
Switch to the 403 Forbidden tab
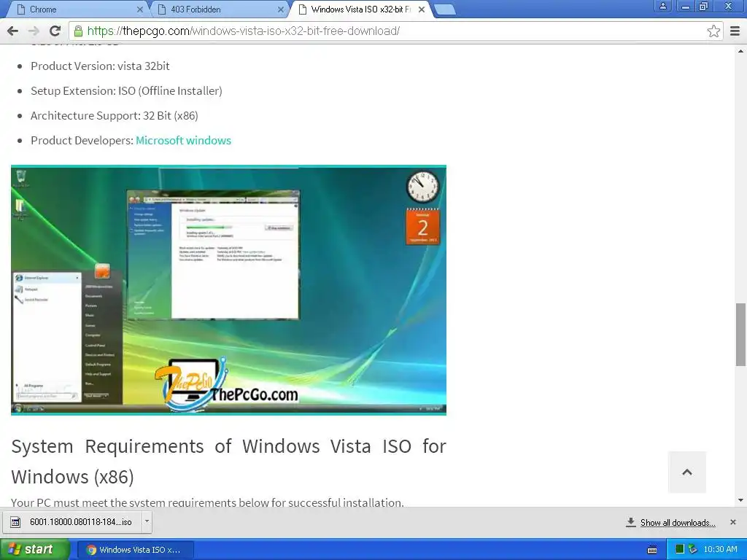click(217, 9)
